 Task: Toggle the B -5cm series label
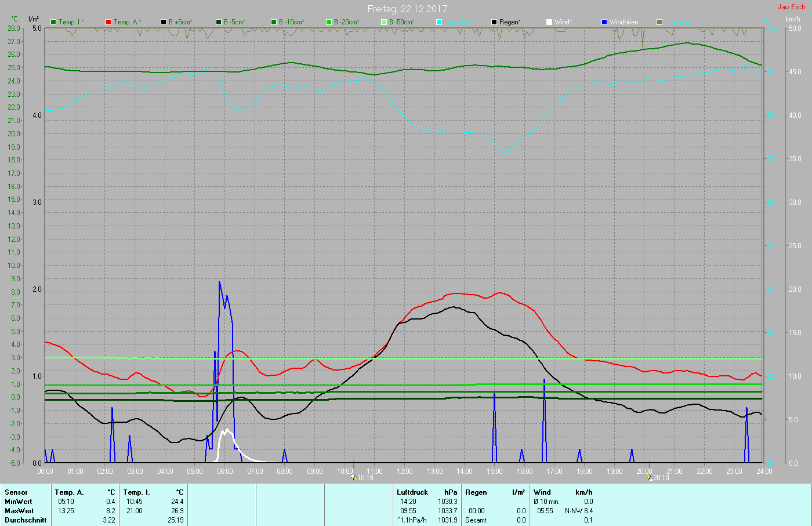tap(234, 22)
